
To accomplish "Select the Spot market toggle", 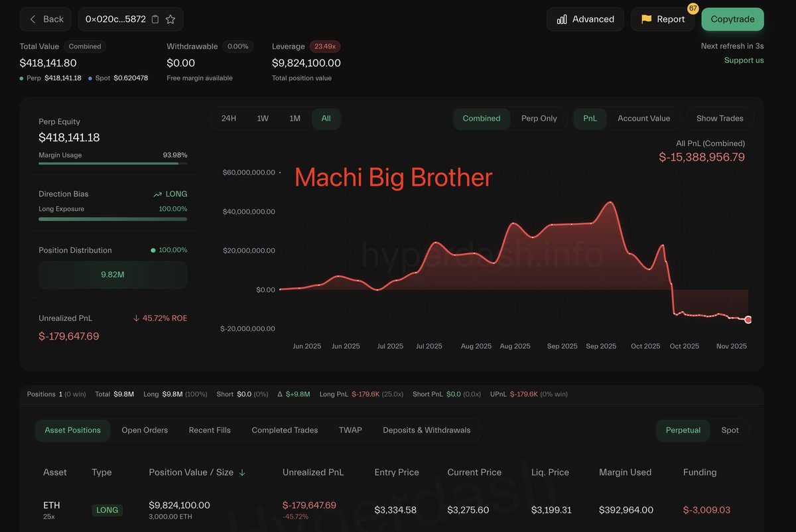I will (730, 430).
